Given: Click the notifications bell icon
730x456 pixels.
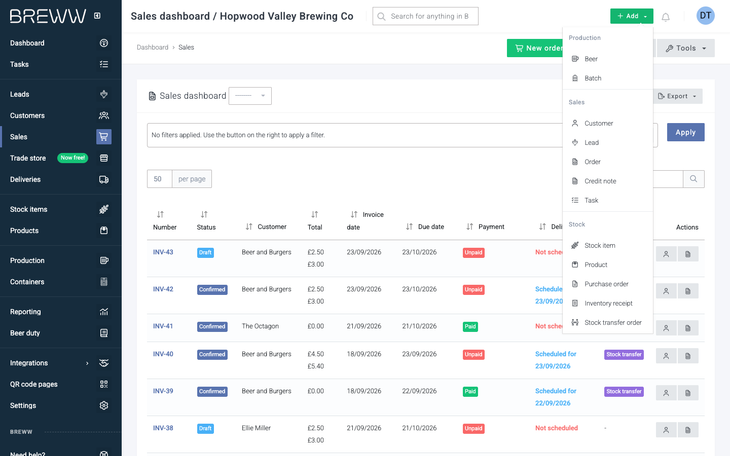Looking at the screenshot, I should (x=666, y=17).
